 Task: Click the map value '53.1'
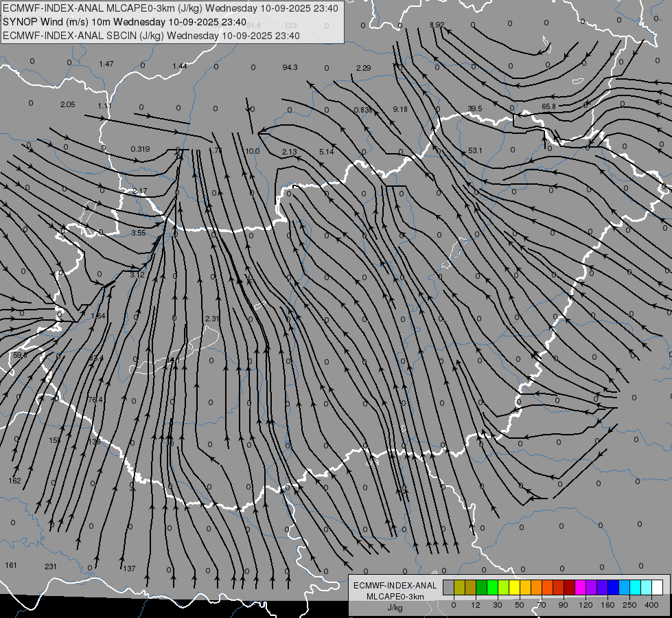(475, 150)
